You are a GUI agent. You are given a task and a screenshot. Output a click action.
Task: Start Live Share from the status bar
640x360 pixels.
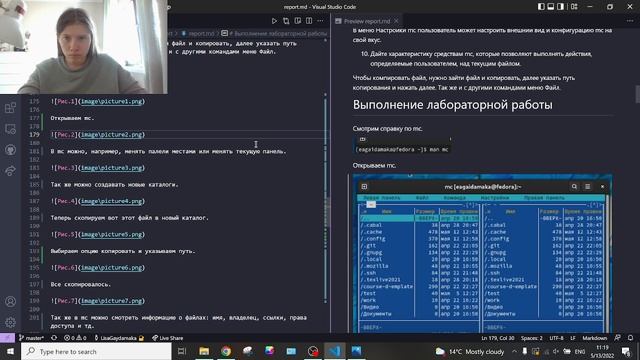tap(167, 338)
